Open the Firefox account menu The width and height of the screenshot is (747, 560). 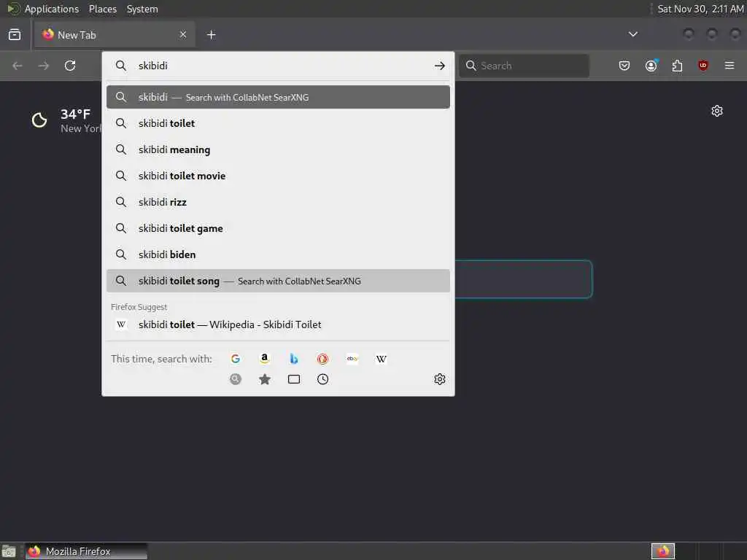pos(651,66)
